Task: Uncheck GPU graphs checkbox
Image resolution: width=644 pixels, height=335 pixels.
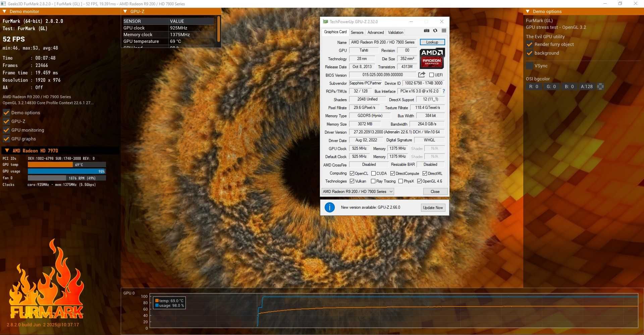Action: [6, 139]
